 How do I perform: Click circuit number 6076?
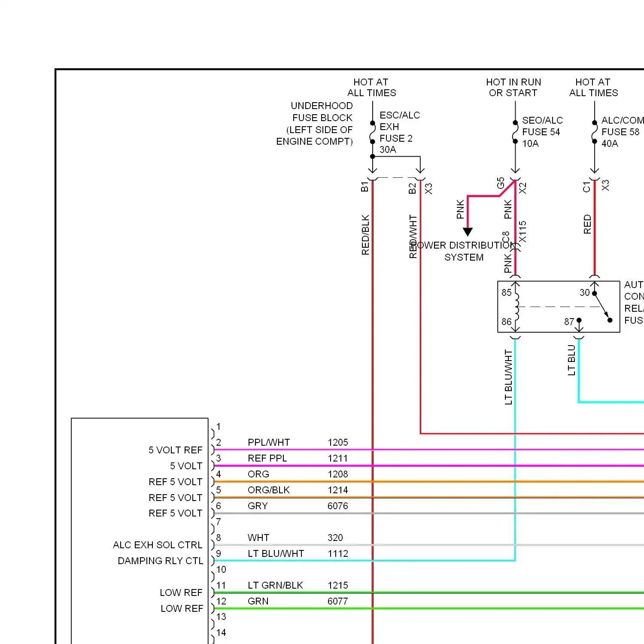pyautogui.click(x=338, y=506)
